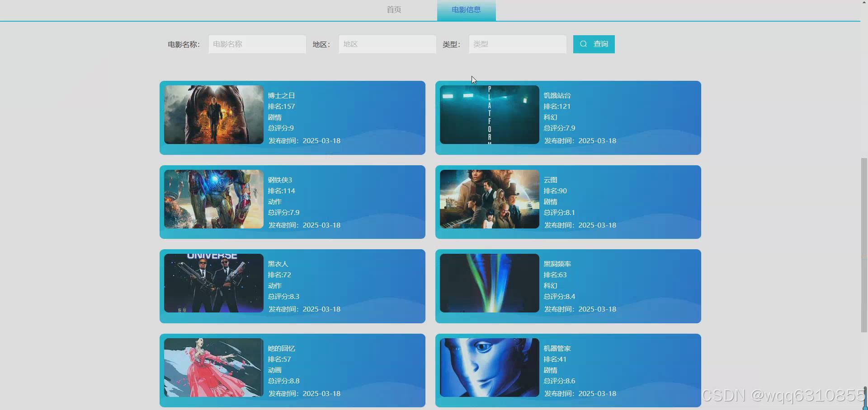Click the page vertical scrollbar thumb
This screenshot has width=868, height=410.
(864, 245)
